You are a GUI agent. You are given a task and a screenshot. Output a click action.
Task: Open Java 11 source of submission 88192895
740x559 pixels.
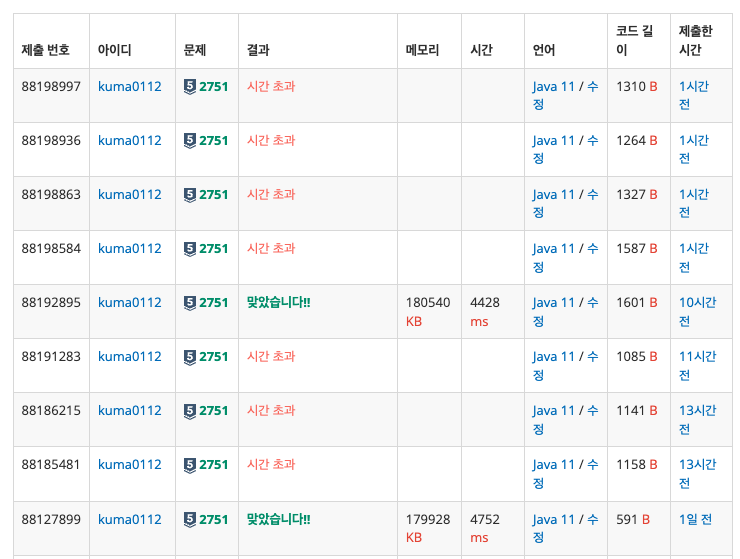554,302
